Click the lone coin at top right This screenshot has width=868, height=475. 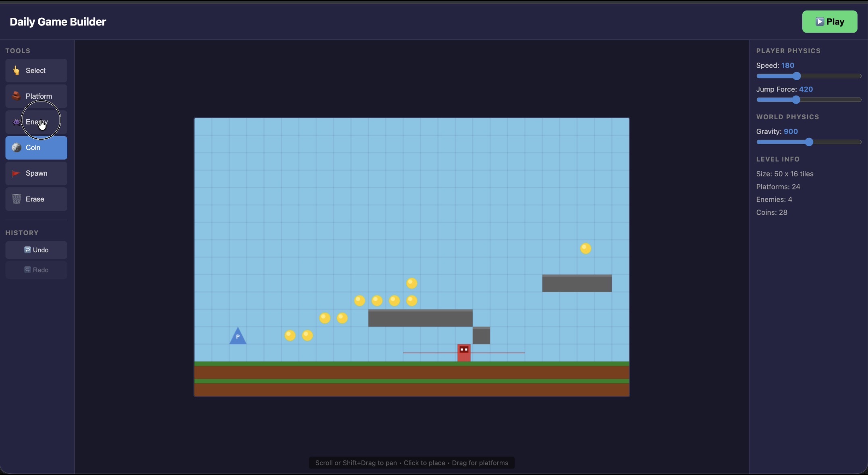point(586,249)
